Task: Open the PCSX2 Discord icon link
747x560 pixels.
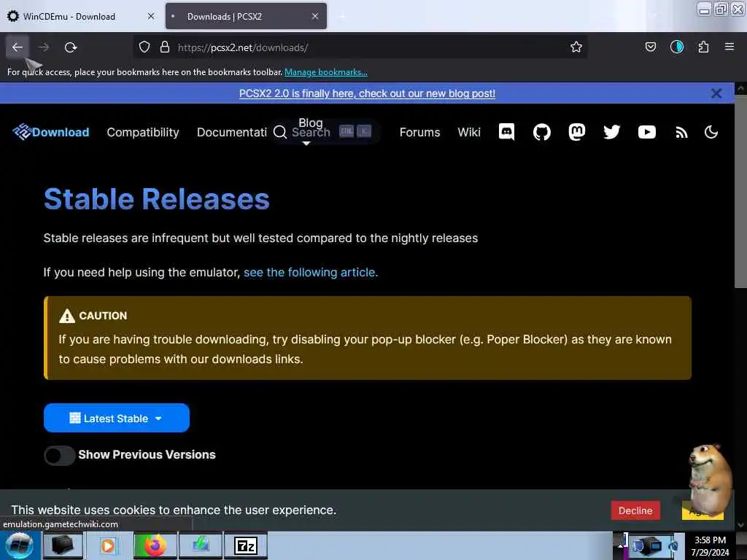Action: pos(506,132)
